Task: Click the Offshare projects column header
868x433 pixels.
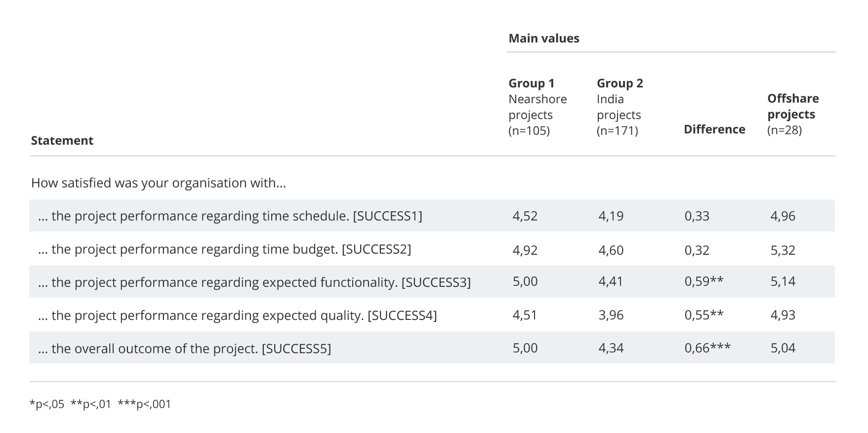Action: [792, 114]
